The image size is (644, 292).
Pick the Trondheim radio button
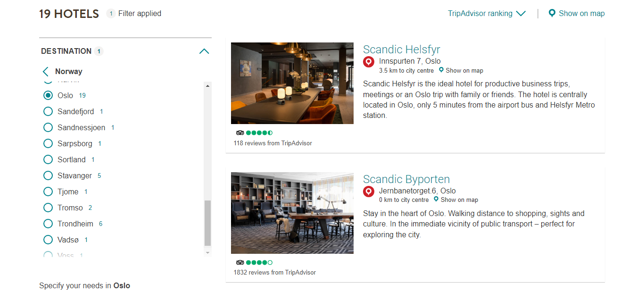tap(48, 224)
